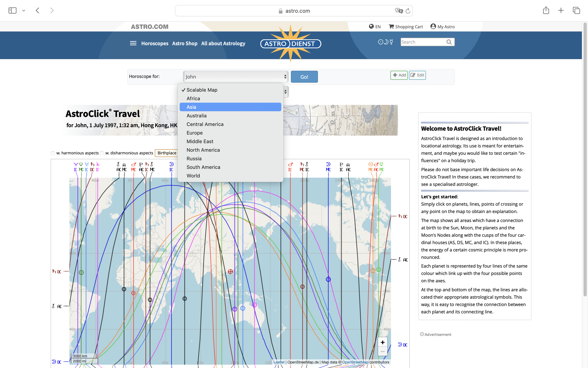588x368 pixels.
Task: Open the EN language selector
Action: tap(375, 27)
